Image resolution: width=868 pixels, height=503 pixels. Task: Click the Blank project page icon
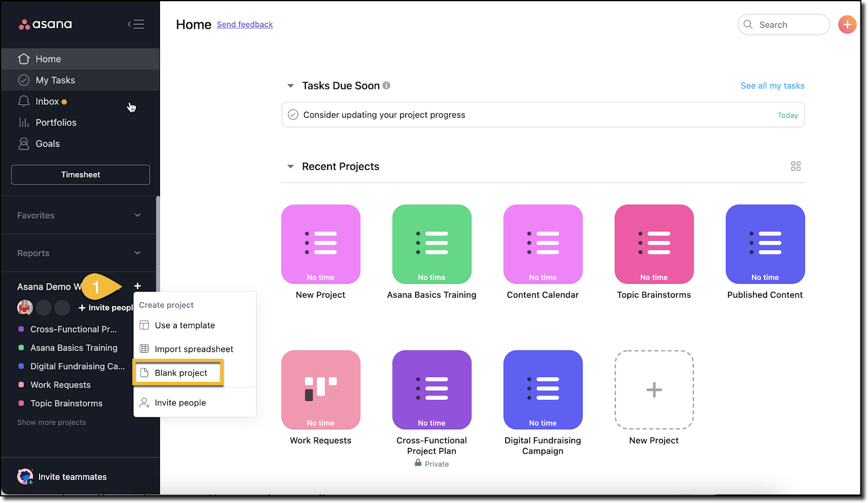tap(144, 373)
